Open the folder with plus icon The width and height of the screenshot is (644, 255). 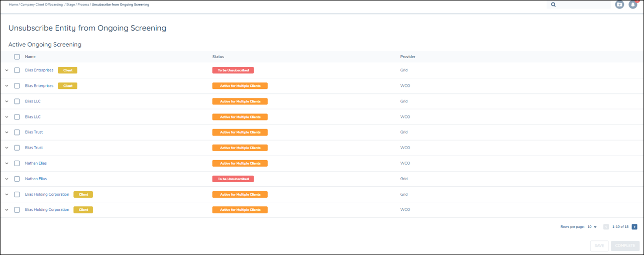619,5
